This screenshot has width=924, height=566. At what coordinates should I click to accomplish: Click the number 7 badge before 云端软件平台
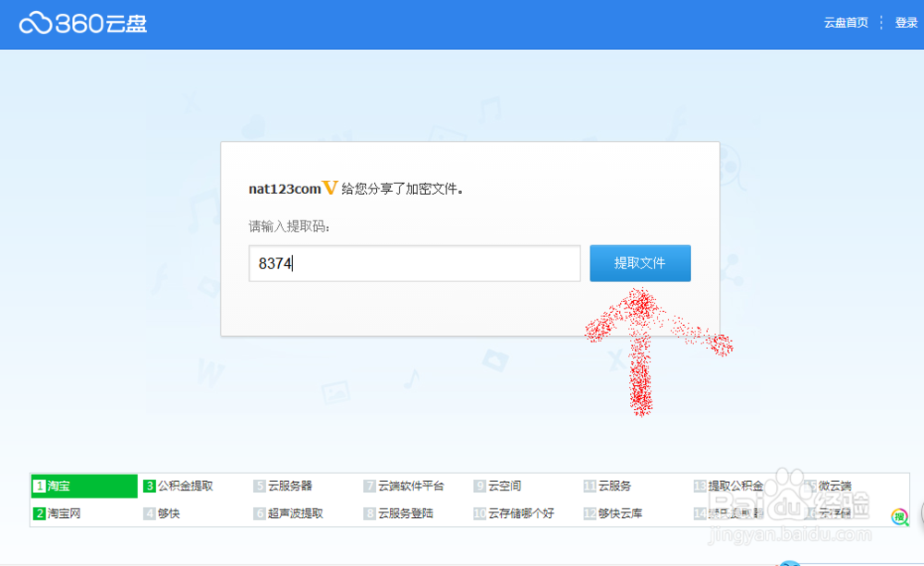tap(371, 485)
